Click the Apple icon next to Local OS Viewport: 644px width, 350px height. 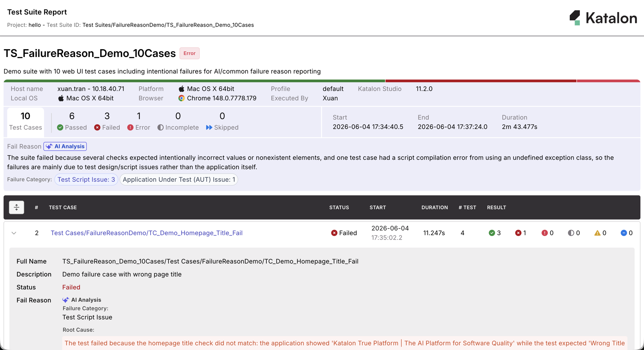[x=61, y=98]
